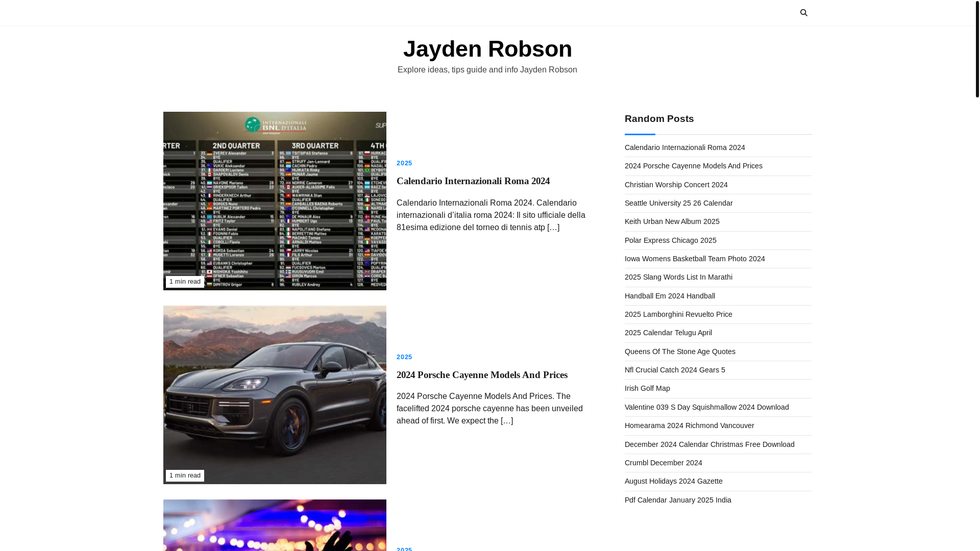Open the Polar Express Chicago 2025 link

coord(670,240)
